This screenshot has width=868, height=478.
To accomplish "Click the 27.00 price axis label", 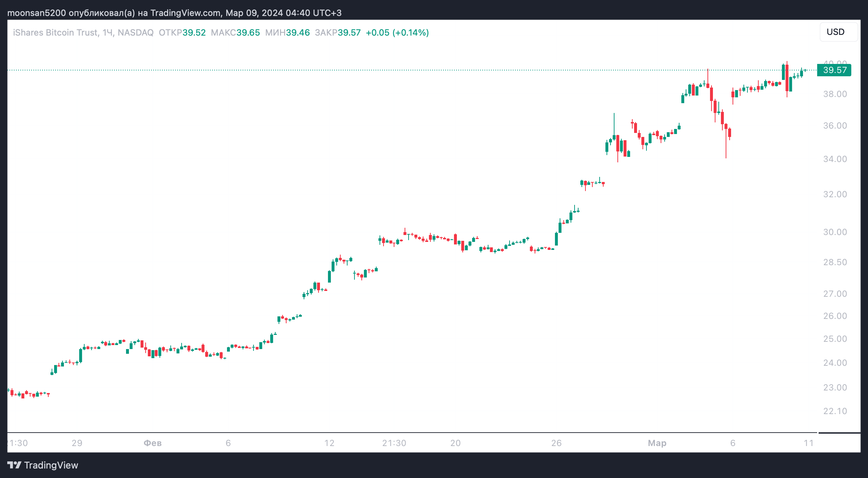I will 835,294.
